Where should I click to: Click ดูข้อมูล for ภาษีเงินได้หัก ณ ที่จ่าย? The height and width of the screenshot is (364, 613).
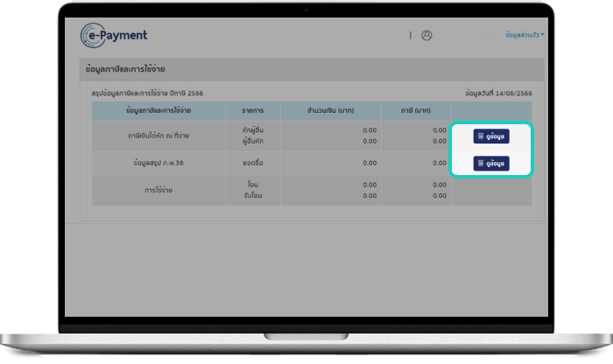(x=491, y=136)
